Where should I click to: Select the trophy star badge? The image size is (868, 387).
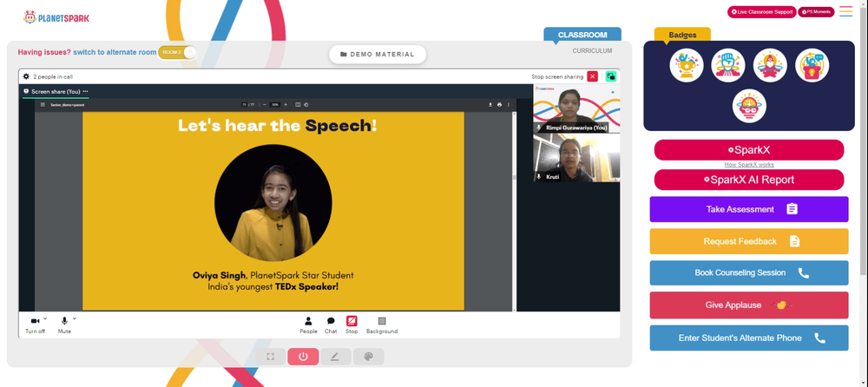tap(687, 65)
